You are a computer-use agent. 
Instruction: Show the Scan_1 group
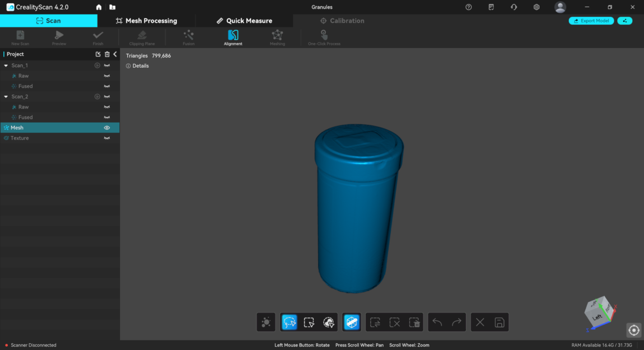[106, 66]
